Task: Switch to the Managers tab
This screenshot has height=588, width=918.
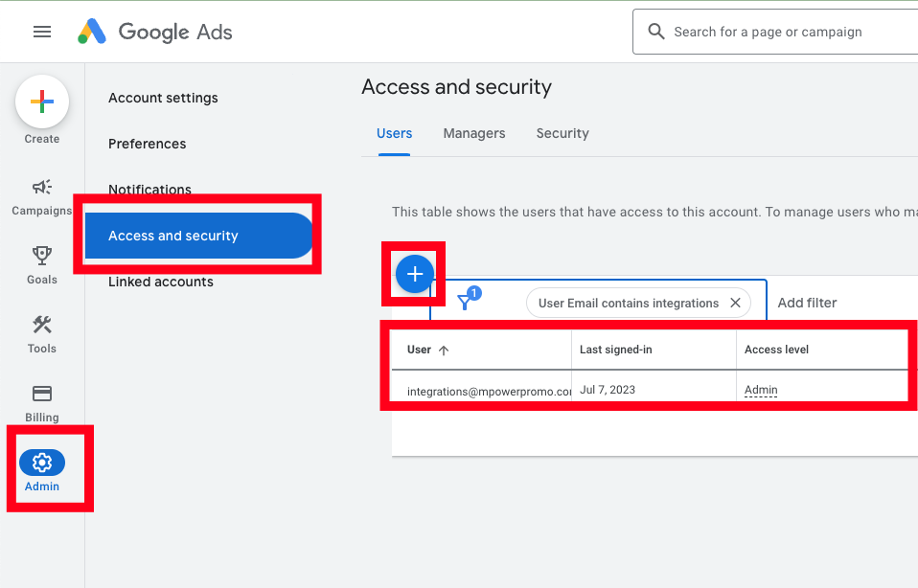Action: point(474,133)
